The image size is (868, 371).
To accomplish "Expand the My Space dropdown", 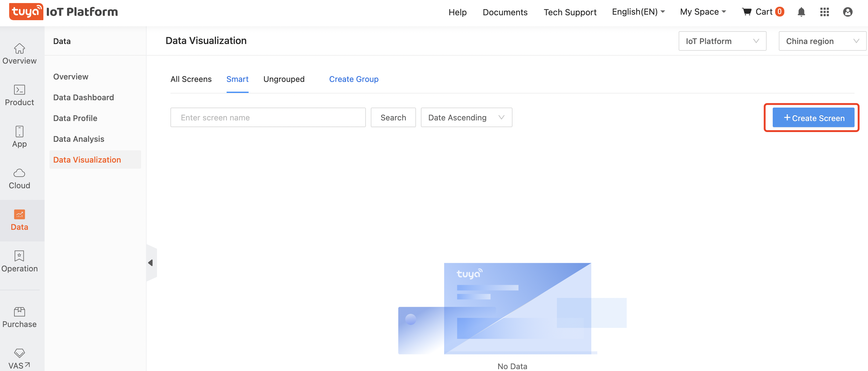I will (703, 12).
